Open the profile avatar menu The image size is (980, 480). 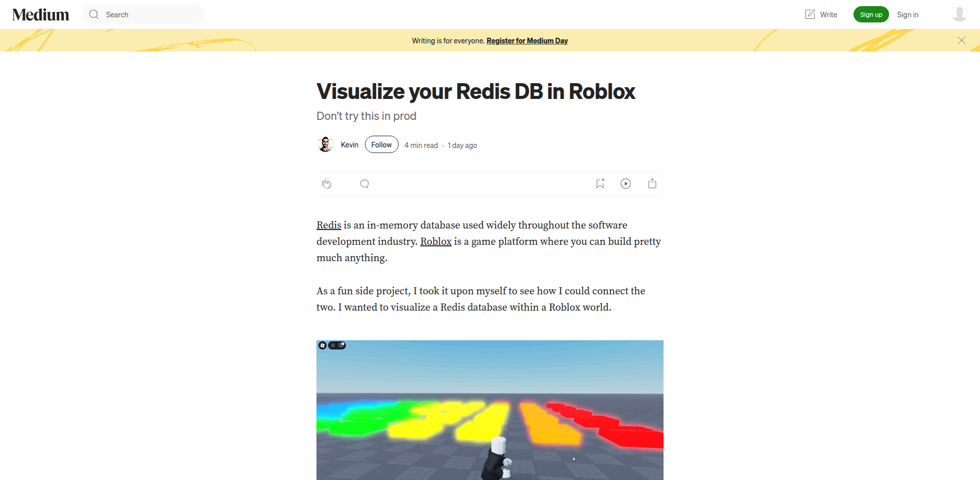tap(960, 14)
